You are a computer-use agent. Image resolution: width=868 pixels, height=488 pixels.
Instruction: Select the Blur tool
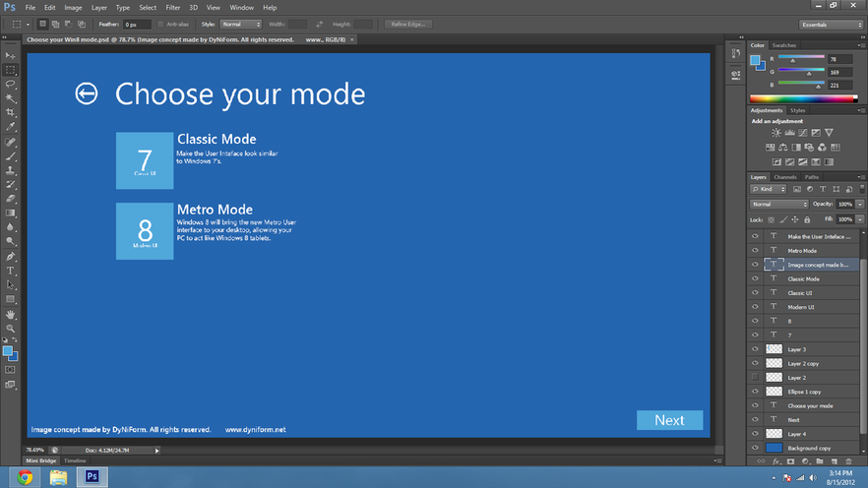[x=11, y=227]
